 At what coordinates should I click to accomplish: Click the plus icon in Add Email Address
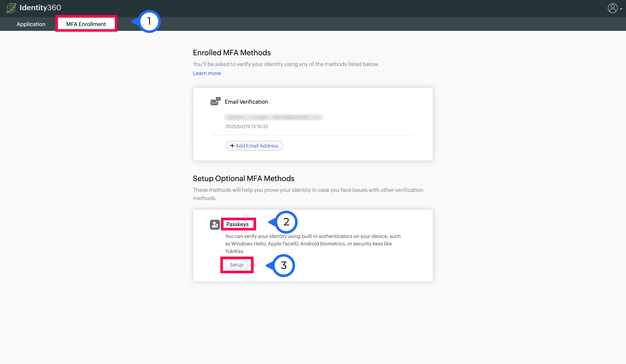[x=232, y=146]
